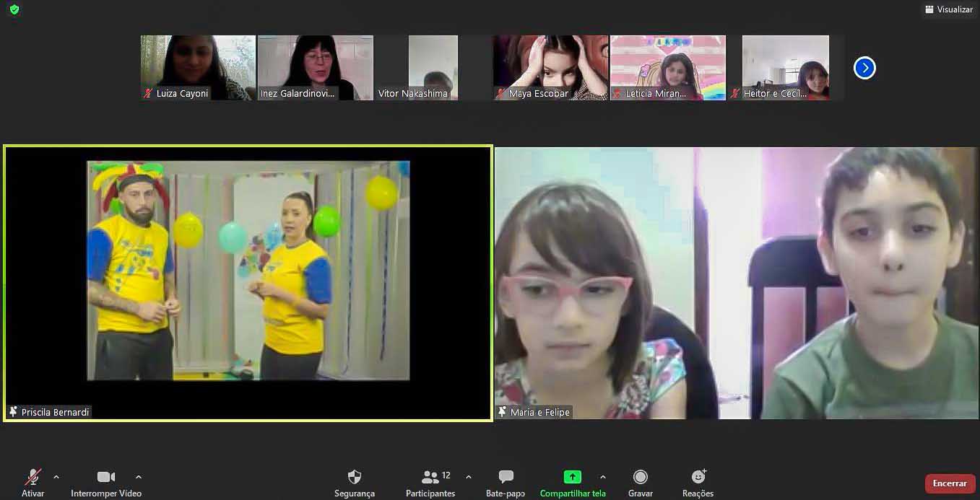Expand share options arrow beside Compartilhar tela
This screenshot has height=500, width=980.
click(x=603, y=477)
